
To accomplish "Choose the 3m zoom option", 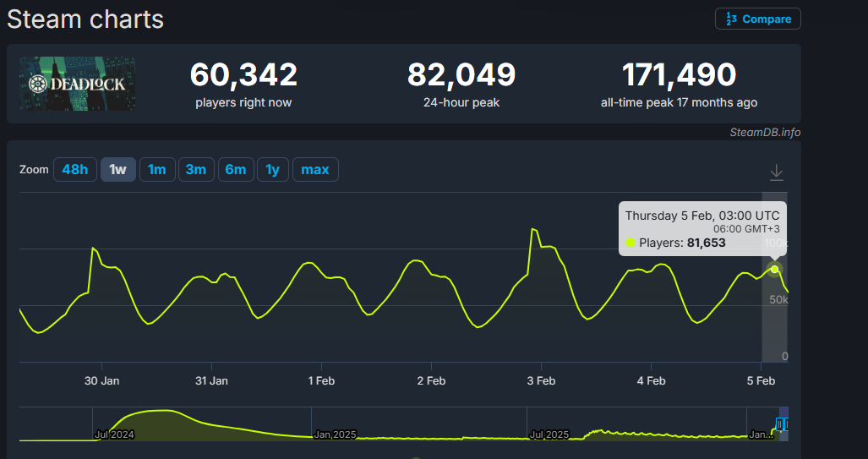I will (x=196, y=169).
